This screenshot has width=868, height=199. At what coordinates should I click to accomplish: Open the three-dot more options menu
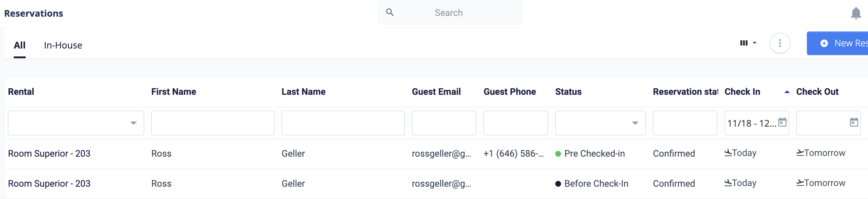pyautogui.click(x=780, y=43)
